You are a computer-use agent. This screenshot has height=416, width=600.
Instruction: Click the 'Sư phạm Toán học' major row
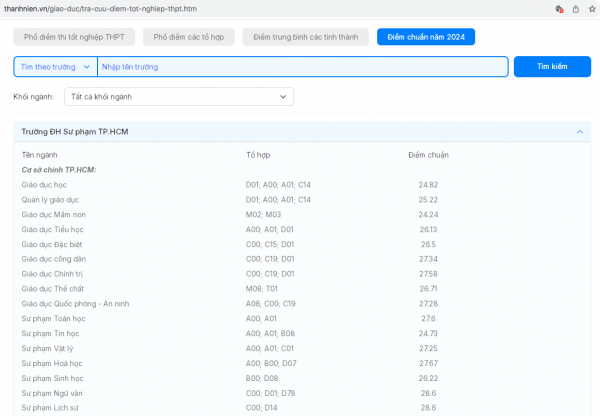(x=54, y=318)
